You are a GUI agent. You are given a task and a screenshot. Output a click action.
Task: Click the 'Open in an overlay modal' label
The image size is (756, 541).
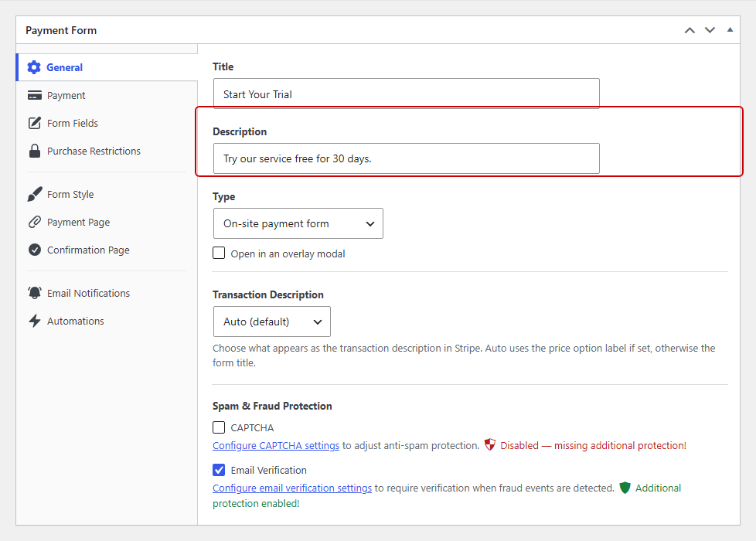pos(288,254)
